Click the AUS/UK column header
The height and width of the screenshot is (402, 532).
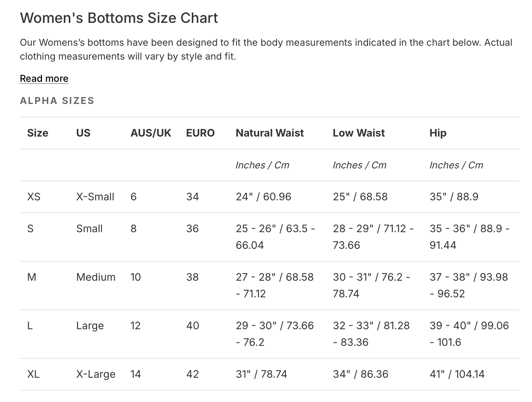[151, 133]
